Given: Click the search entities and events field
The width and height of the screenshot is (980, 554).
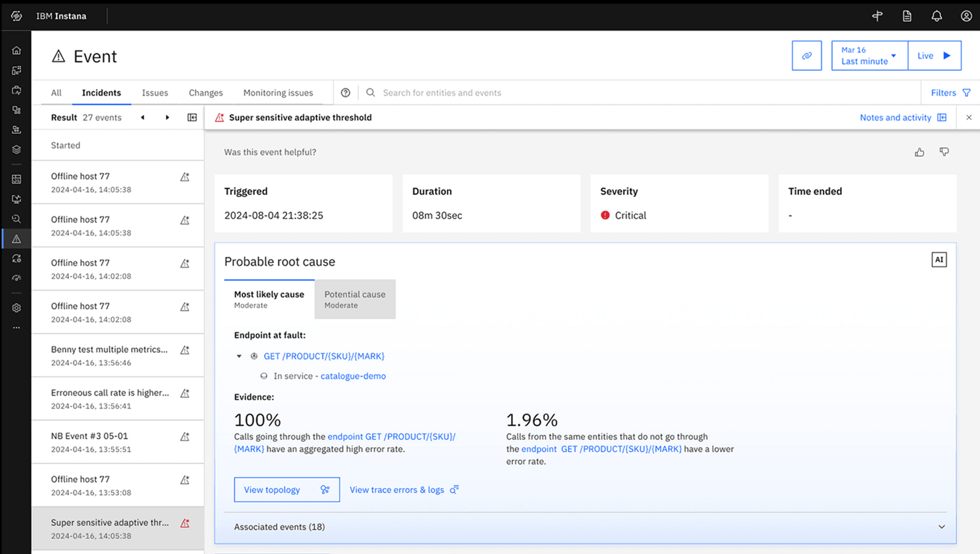Looking at the screenshot, I should pos(638,93).
